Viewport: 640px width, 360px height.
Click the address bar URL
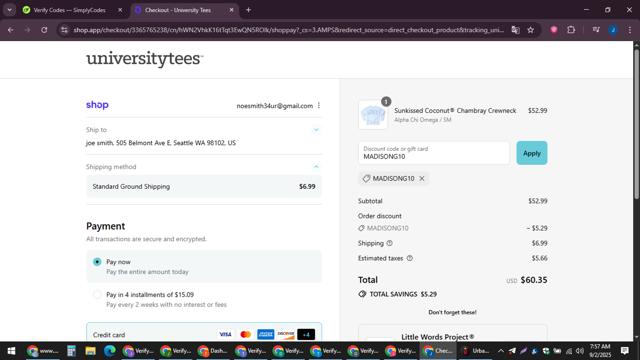click(288, 30)
